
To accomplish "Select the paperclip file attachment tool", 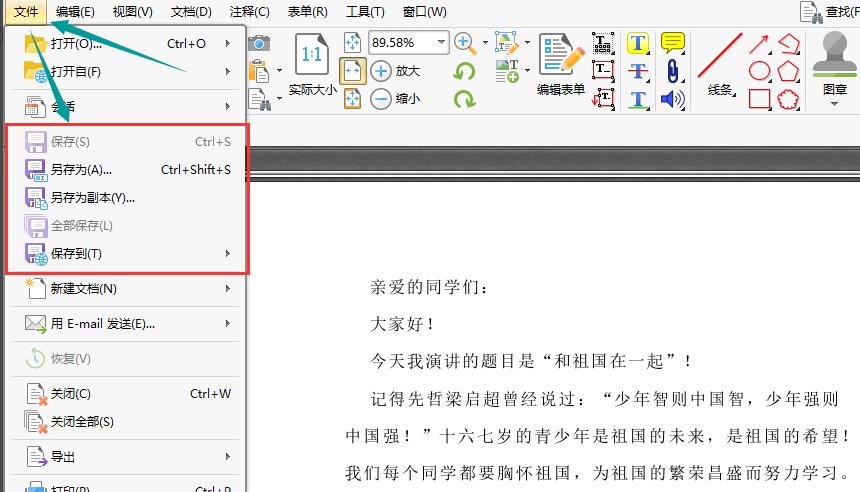I will click(672, 71).
